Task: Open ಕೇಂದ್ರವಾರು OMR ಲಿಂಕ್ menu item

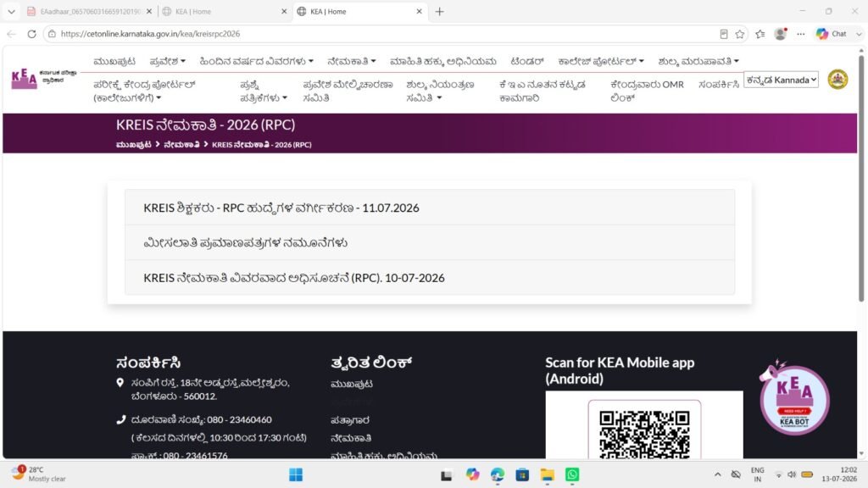Action: (x=647, y=91)
